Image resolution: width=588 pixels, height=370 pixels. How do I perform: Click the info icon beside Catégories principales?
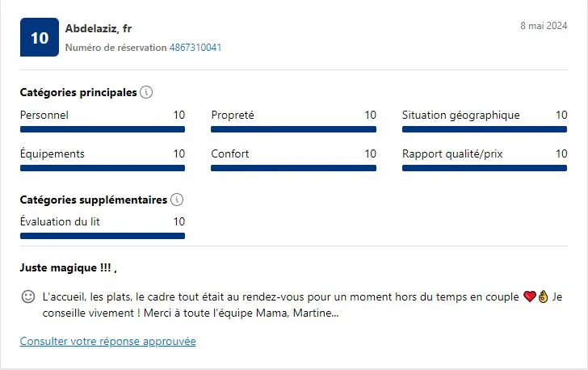tap(146, 92)
